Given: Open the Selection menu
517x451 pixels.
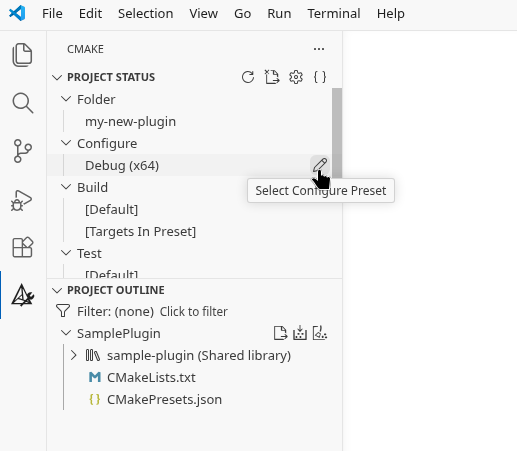Looking at the screenshot, I should [146, 14].
